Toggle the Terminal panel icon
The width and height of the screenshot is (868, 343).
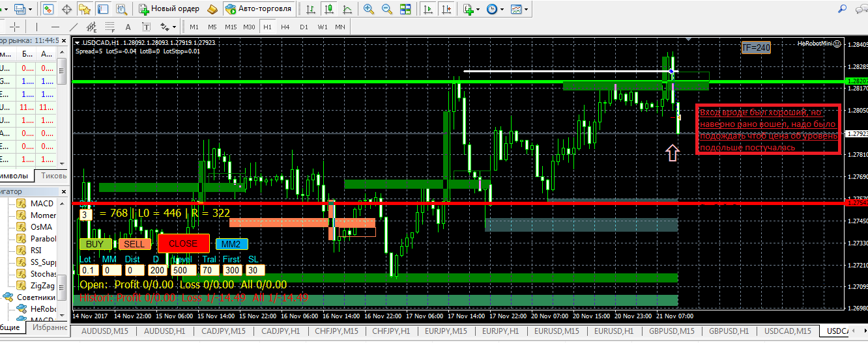pyautogui.click(x=103, y=9)
